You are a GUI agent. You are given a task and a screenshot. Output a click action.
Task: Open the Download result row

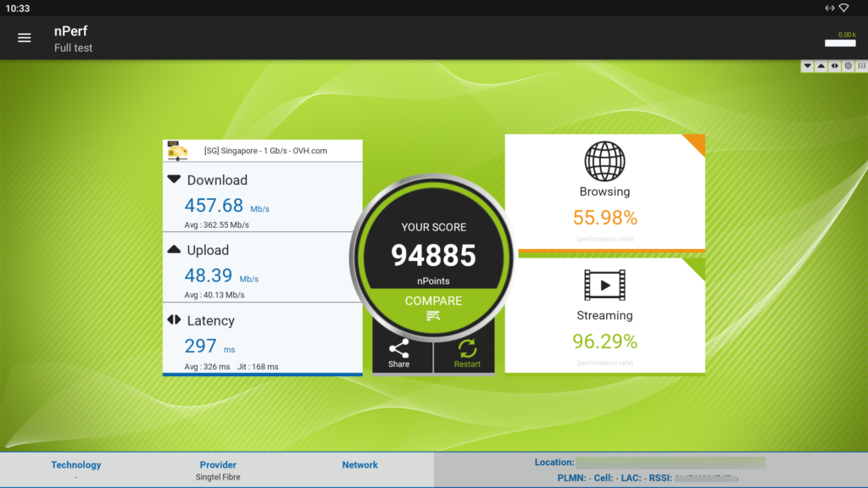263,197
